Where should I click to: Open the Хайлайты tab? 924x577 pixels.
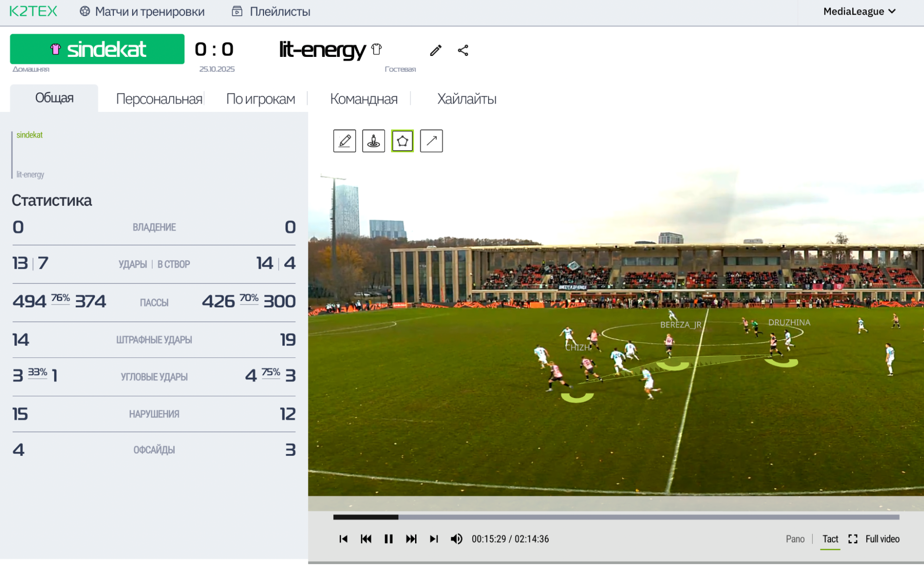(x=466, y=99)
